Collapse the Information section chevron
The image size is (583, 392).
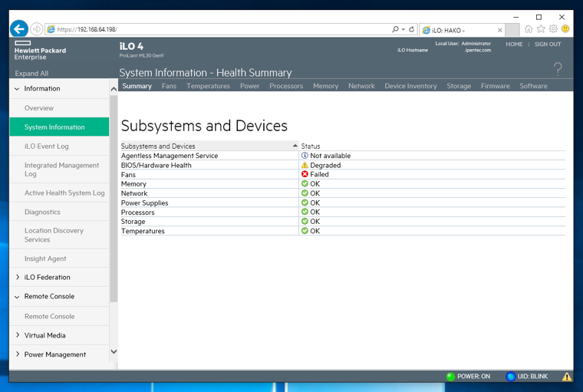tap(17, 89)
